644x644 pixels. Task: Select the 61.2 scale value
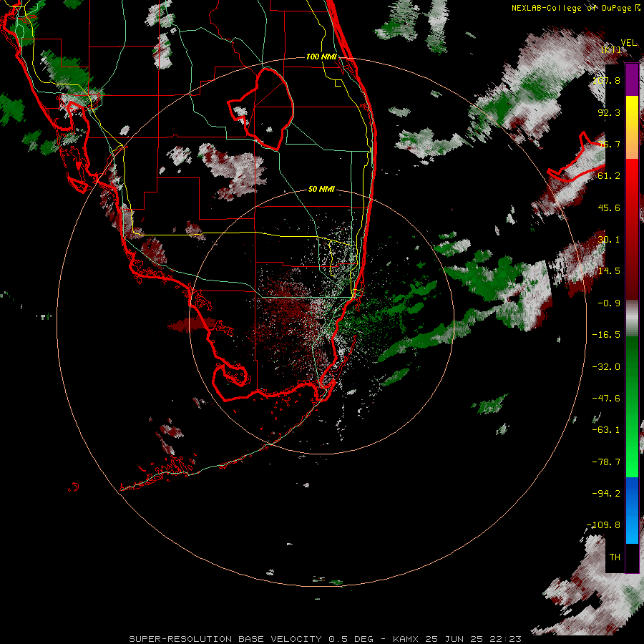pyautogui.click(x=609, y=176)
